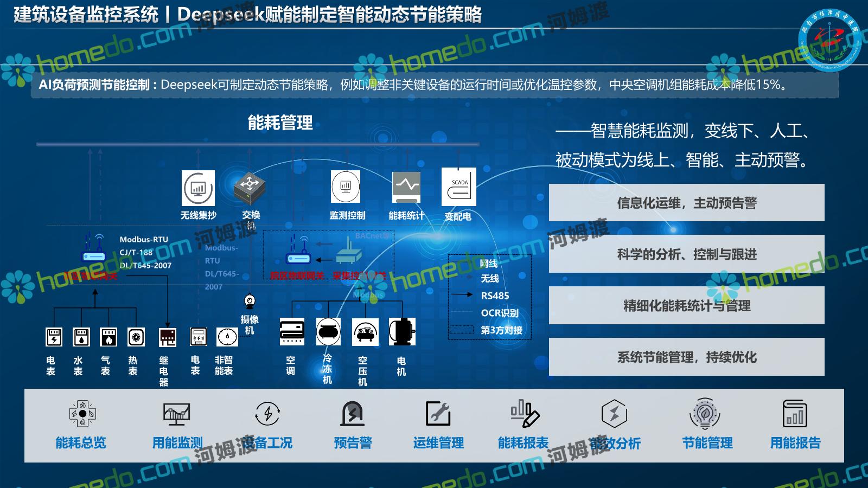Select the 交换机 network switch icon
868x488 pixels.
(250, 189)
